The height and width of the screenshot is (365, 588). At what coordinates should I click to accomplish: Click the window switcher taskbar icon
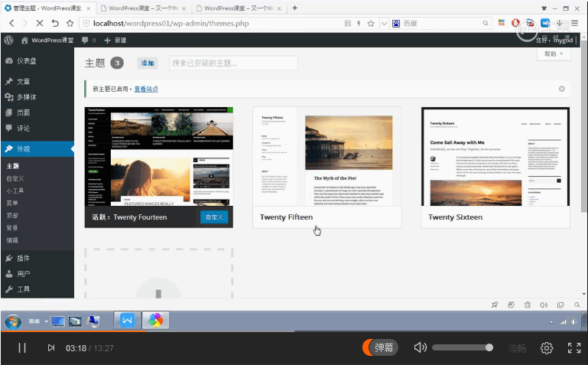click(76, 321)
